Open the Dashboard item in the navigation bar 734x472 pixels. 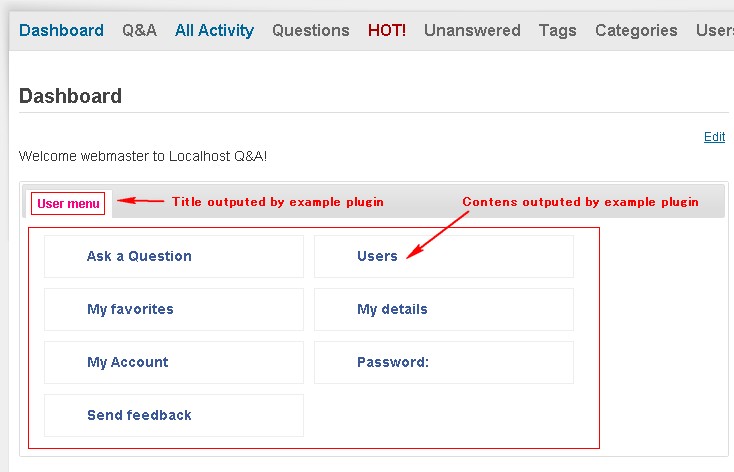[x=61, y=30]
